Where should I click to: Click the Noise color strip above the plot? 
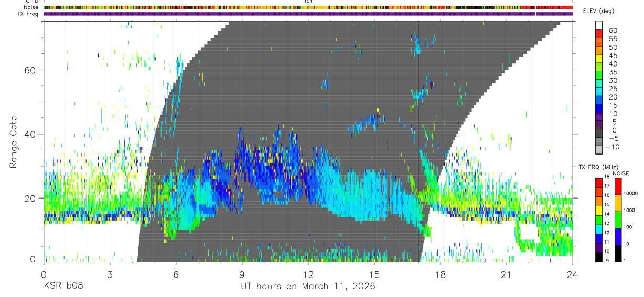pos(308,7)
